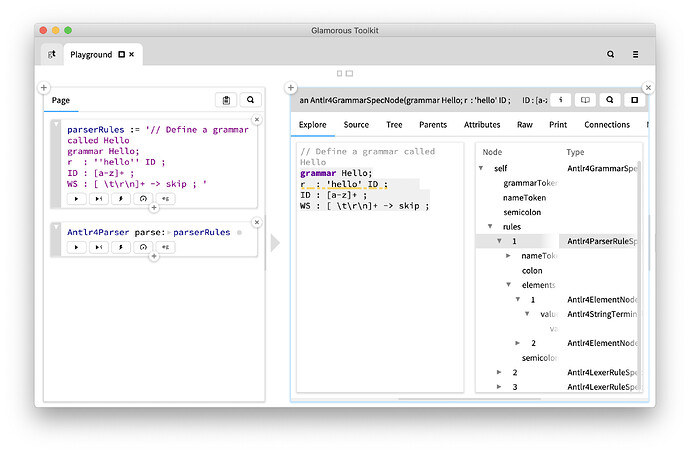
Task: Run the Antlr4Parser parse snippet with play
Action: point(77,247)
